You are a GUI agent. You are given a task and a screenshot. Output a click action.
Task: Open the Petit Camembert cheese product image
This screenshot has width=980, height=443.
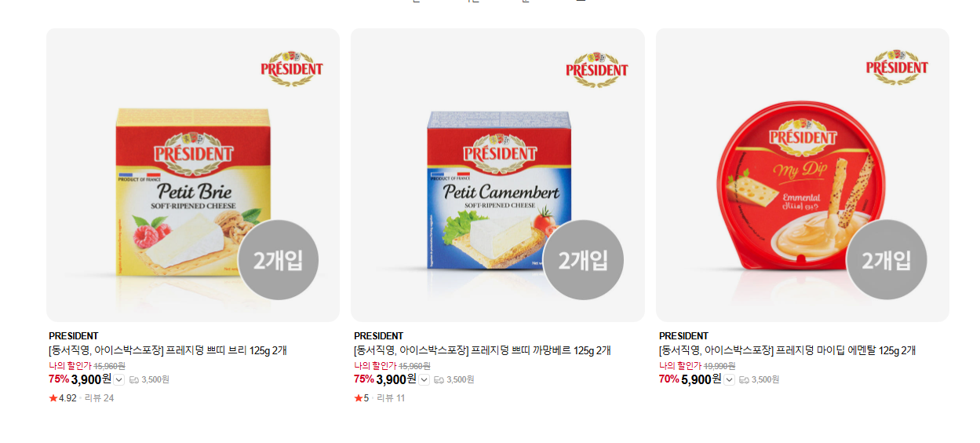(x=497, y=175)
